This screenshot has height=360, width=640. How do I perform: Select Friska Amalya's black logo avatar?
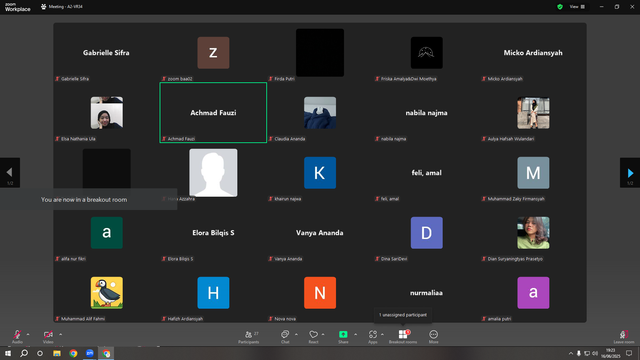coord(427,53)
